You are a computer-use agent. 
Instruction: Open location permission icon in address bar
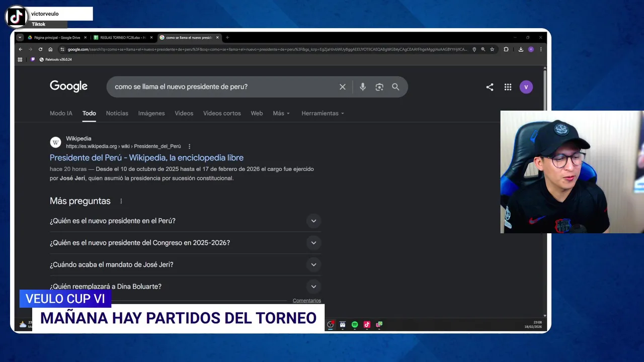coord(474,49)
